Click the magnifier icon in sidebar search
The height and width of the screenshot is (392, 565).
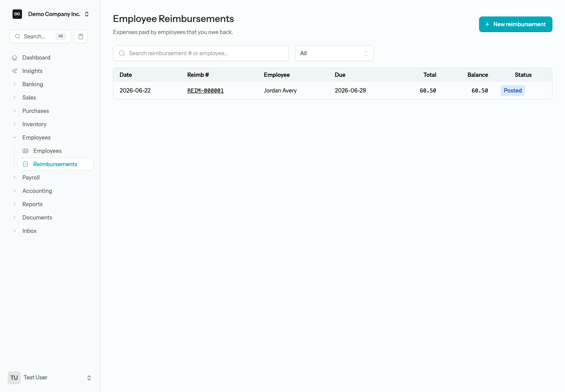click(x=18, y=36)
